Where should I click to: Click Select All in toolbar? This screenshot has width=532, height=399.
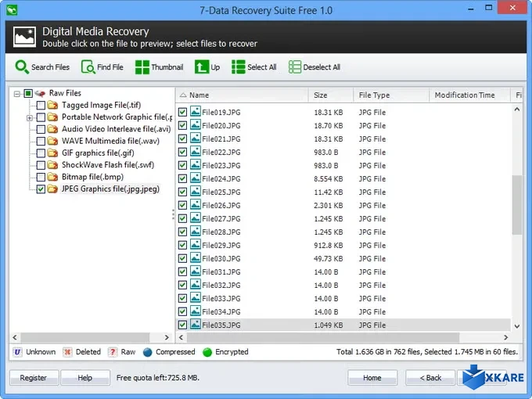pyautogui.click(x=253, y=66)
